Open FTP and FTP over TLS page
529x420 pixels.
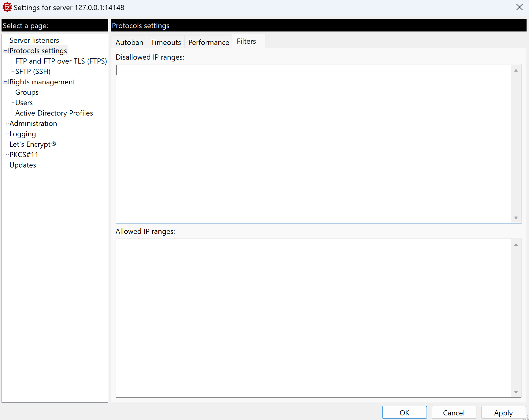pyautogui.click(x=61, y=61)
